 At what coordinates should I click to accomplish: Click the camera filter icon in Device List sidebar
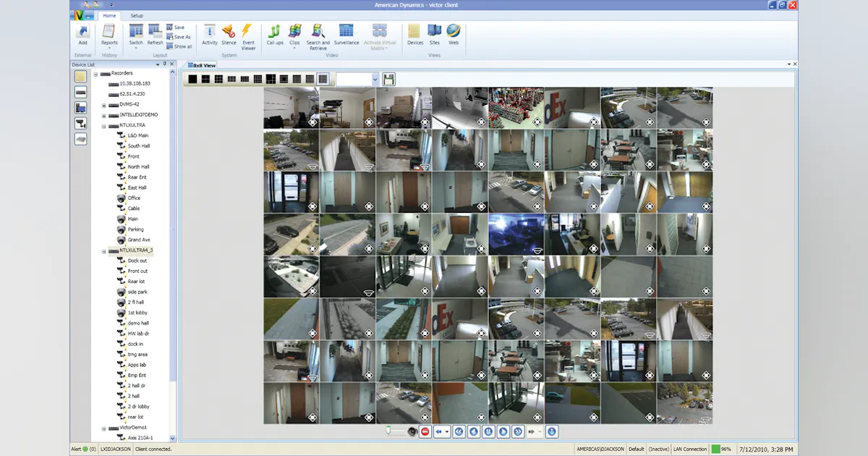[80, 123]
